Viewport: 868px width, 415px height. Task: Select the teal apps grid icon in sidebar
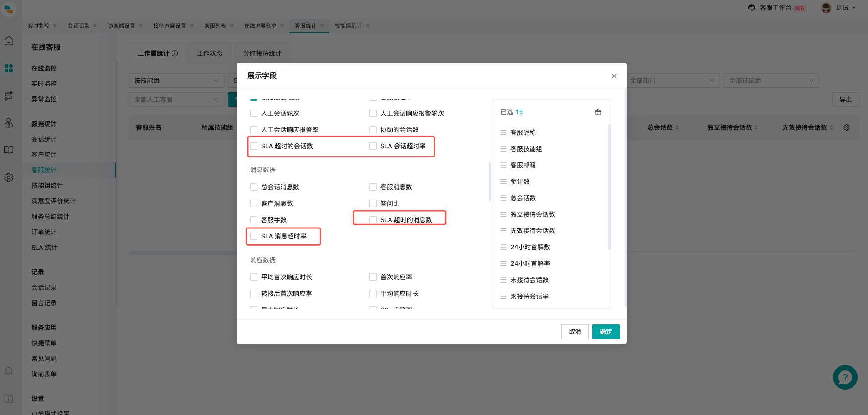(x=9, y=68)
